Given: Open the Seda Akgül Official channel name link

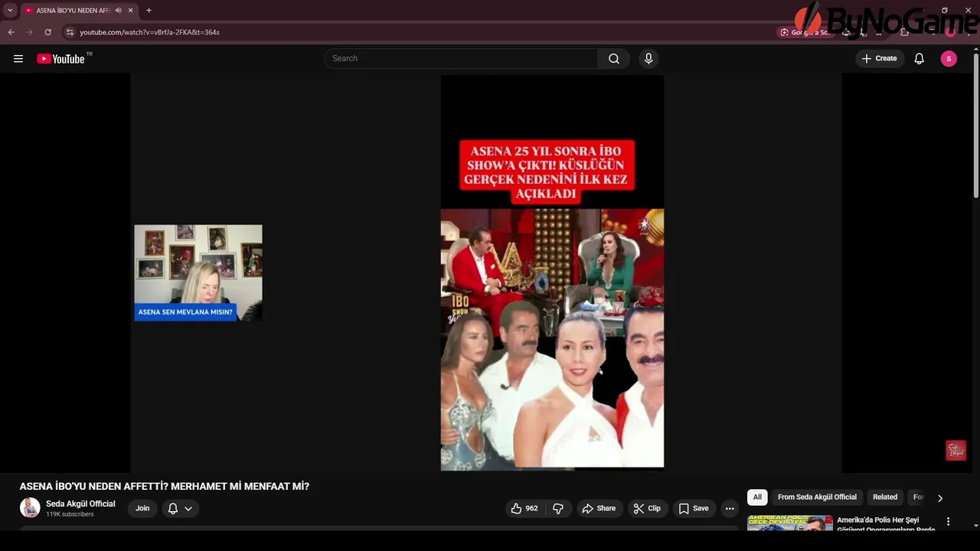Looking at the screenshot, I should click(80, 504).
